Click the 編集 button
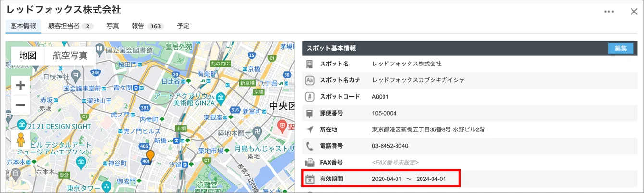Viewport: 644px width, 193px height. point(620,48)
